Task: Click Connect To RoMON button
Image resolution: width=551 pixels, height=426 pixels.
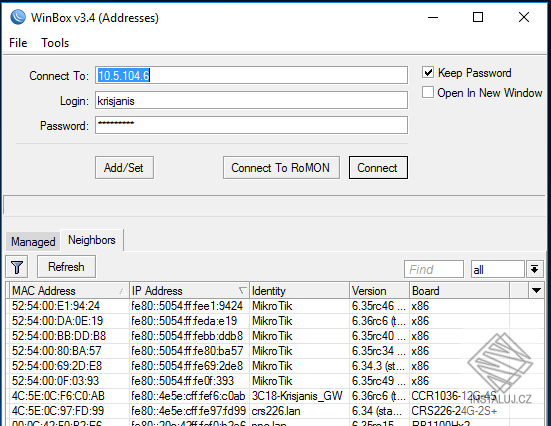Action: point(281,168)
